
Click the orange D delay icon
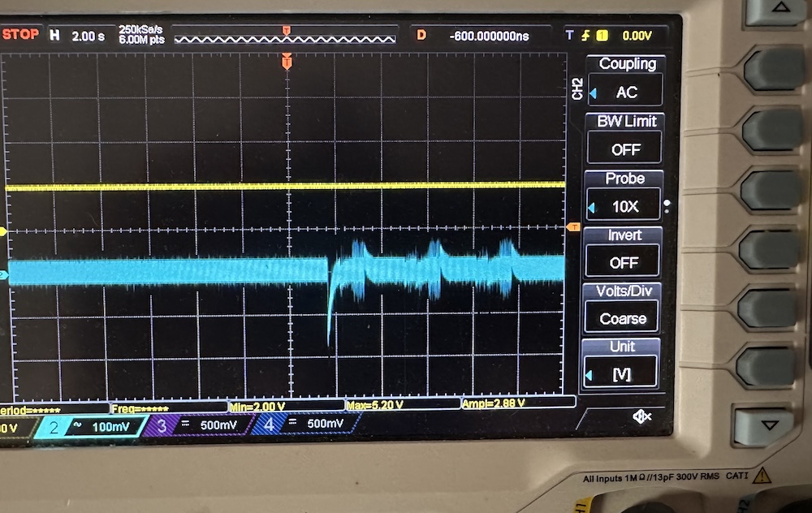click(x=421, y=35)
